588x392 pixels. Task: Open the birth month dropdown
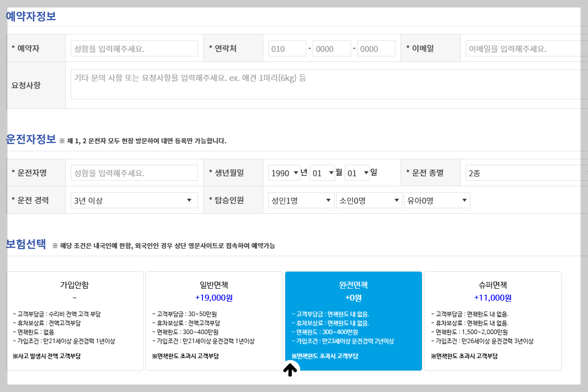tap(322, 172)
